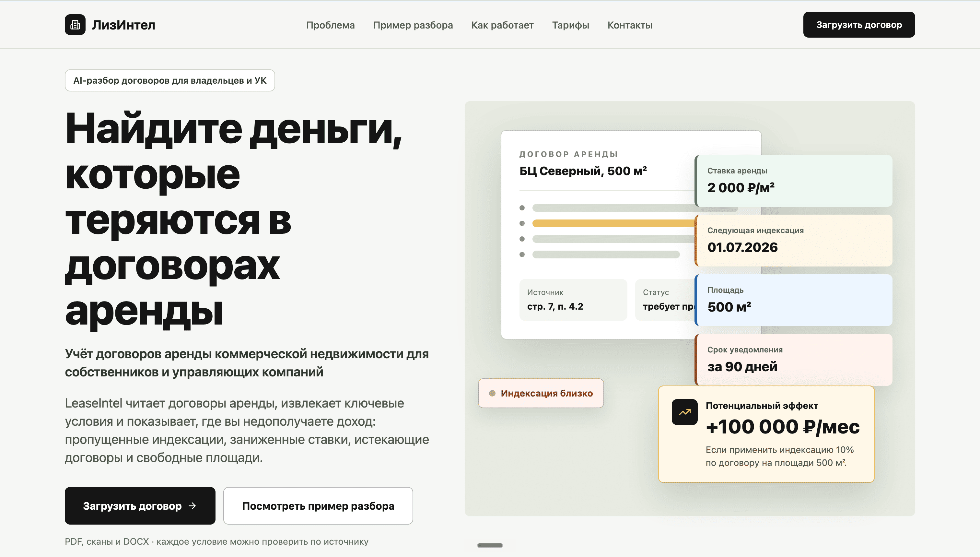
Task: Click the ЛизИнтел brand name
Action: click(x=123, y=25)
